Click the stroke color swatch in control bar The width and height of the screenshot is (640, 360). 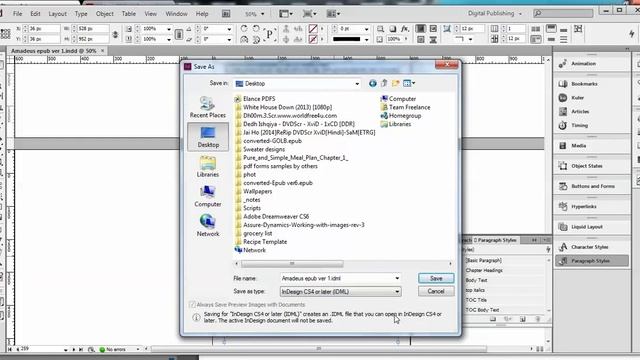click(x=313, y=39)
